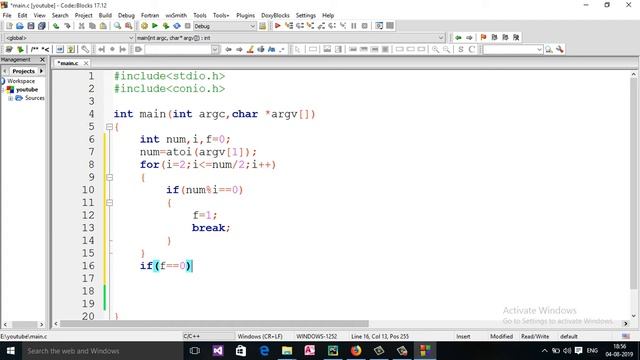Select the youtube project in tree
640x360 pixels.
[27, 89]
